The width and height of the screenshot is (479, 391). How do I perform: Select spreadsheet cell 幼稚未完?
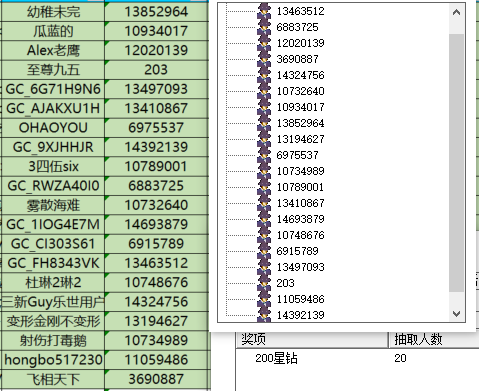tap(53, 12)
